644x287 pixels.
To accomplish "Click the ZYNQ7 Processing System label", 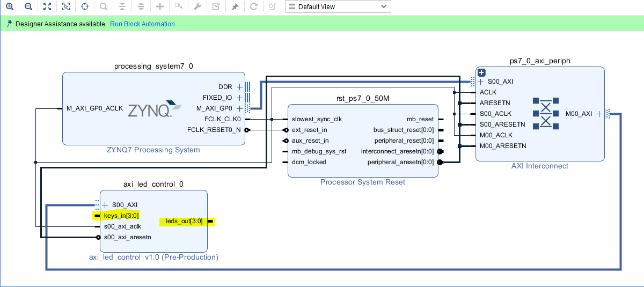I will tap(153, 150).
